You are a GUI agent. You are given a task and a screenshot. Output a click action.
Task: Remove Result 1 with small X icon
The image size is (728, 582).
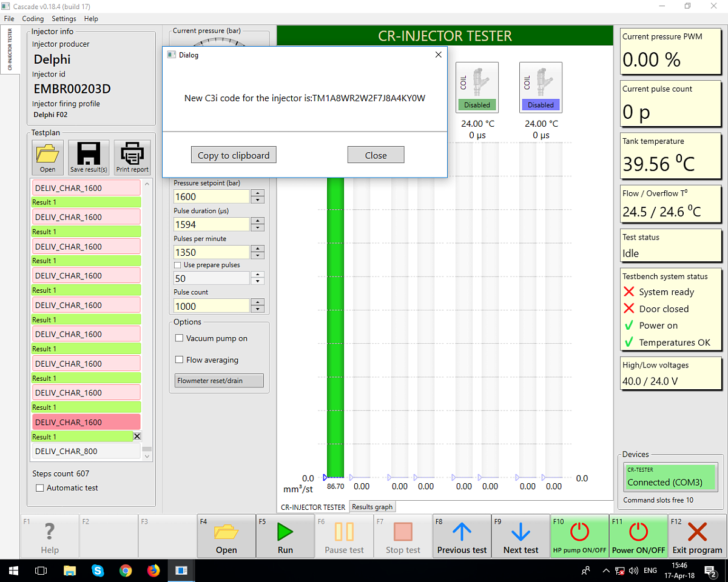(137, 436)
